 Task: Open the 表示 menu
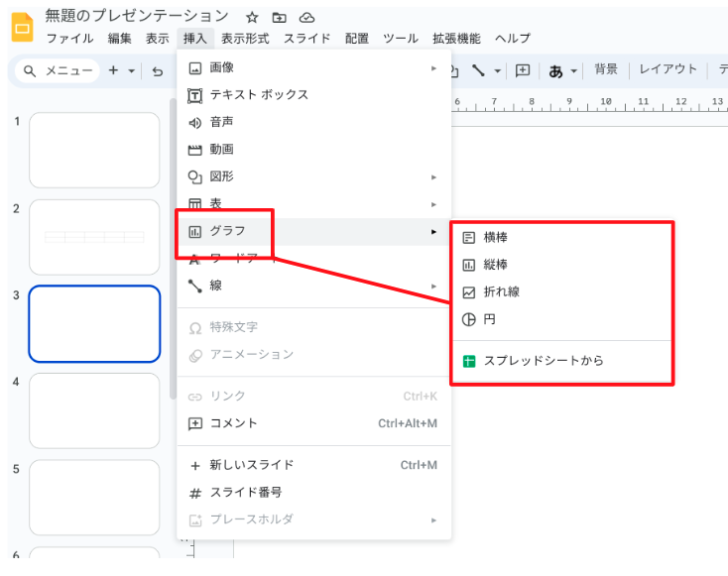pos(158,38)
